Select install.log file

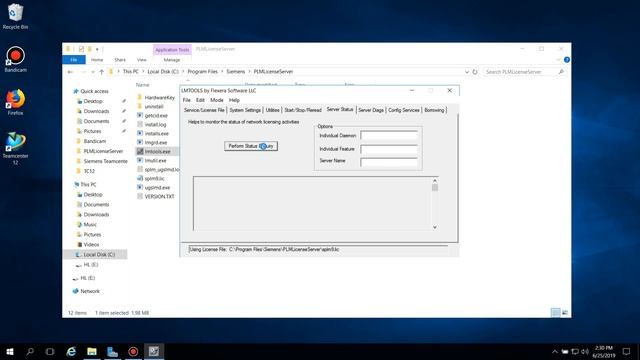pos(156,124)
